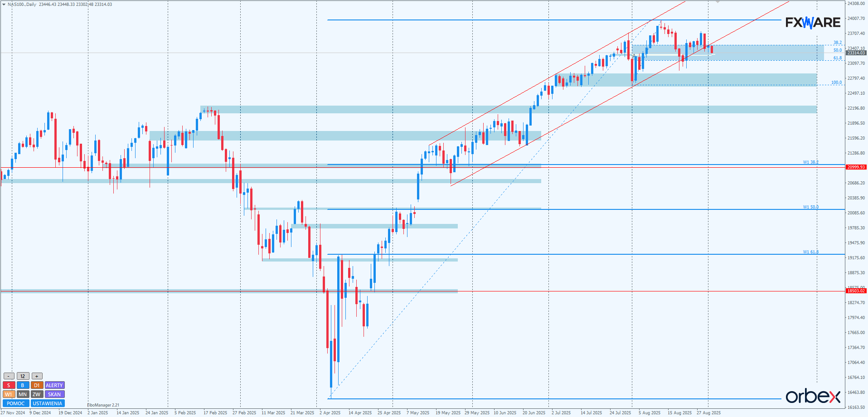The image size is (868, 417).
Task: Increase value with the plus button
Action: click(x=37, y=376)
